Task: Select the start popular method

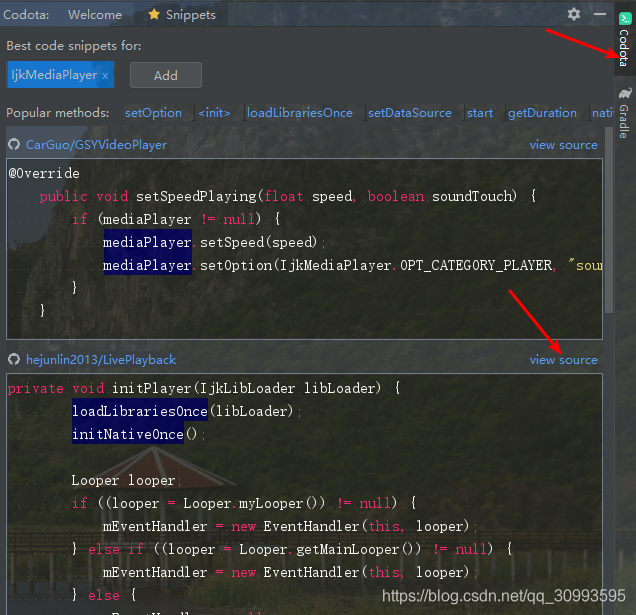Action: click(480, 113)
